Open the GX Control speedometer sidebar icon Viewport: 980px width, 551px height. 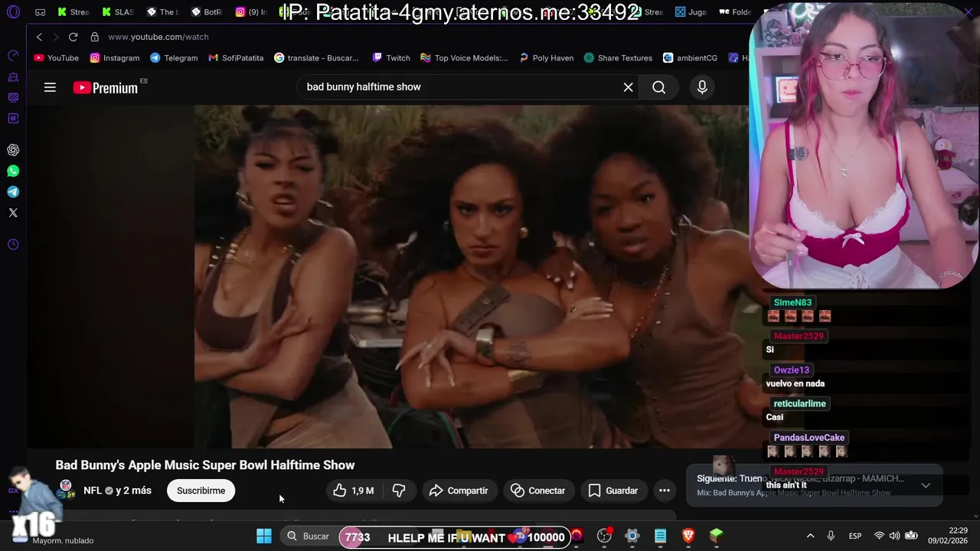13,55
